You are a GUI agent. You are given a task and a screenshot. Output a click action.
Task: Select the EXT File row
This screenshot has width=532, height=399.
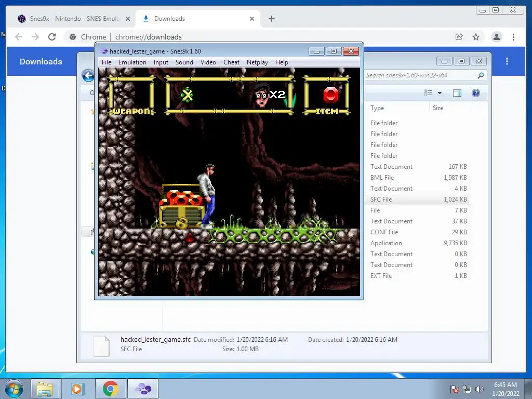tap(417, 276)
